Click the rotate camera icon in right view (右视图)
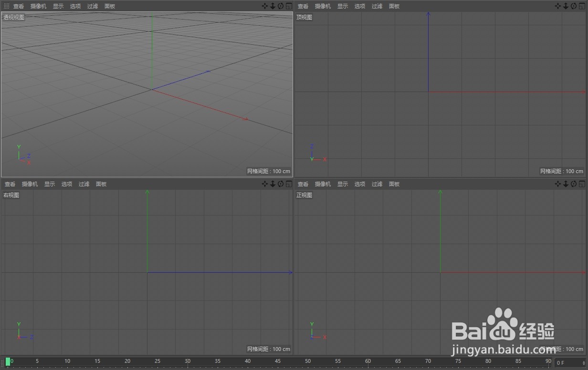The height and width of the screenshot is (370, 588). 281,184
